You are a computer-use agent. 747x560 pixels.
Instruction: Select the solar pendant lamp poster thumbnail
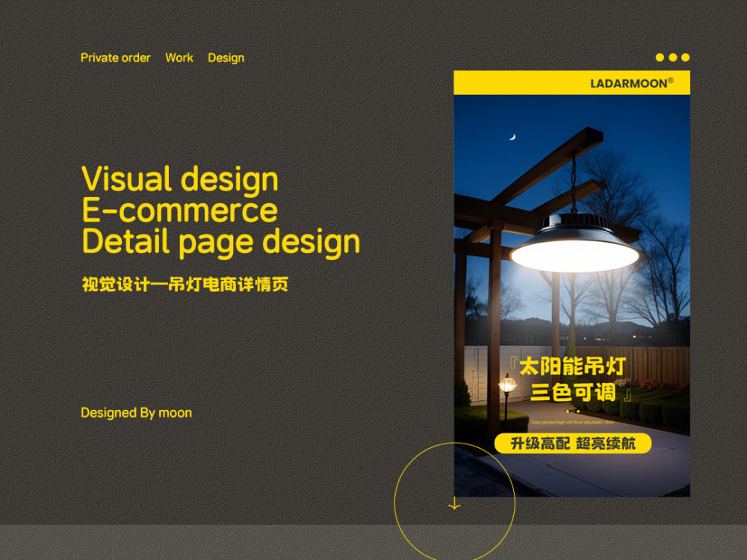[571, 283]
